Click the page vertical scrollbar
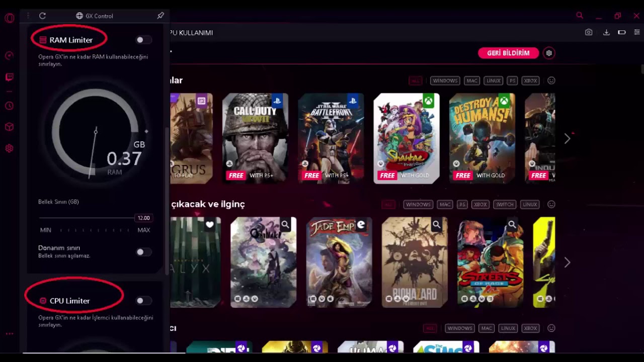 click(x=642, y=69)
